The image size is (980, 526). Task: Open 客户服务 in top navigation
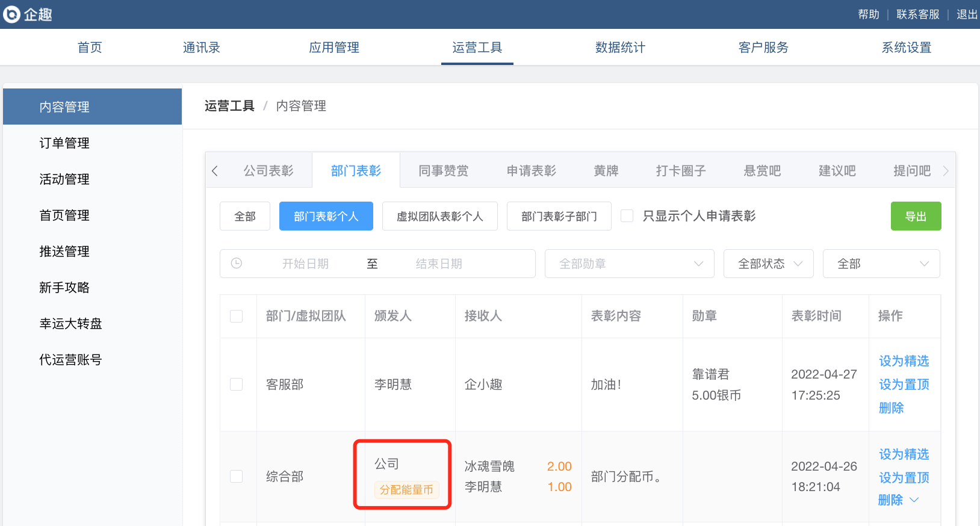click(763, 47)
